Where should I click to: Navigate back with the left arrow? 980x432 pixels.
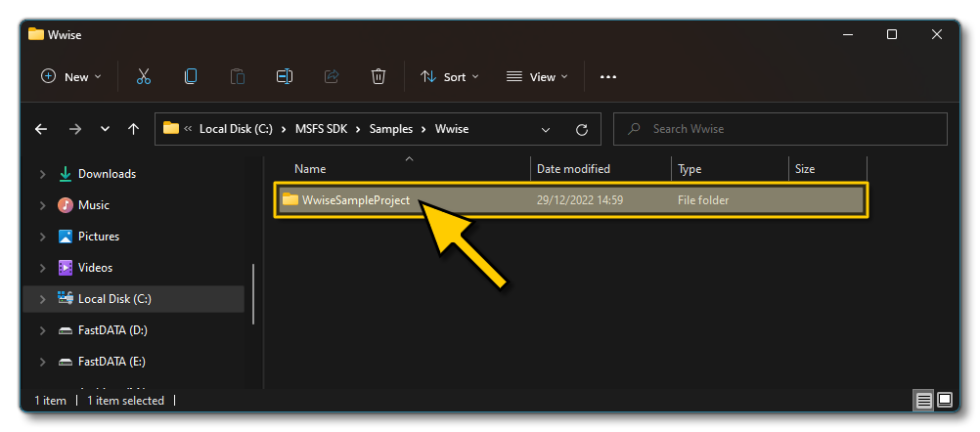41,129
